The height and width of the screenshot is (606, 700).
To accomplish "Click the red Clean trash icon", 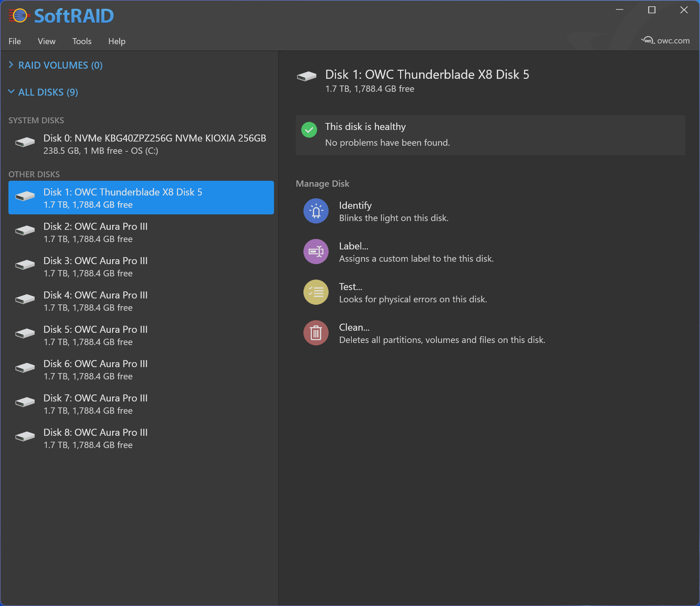I will point(316,333).
